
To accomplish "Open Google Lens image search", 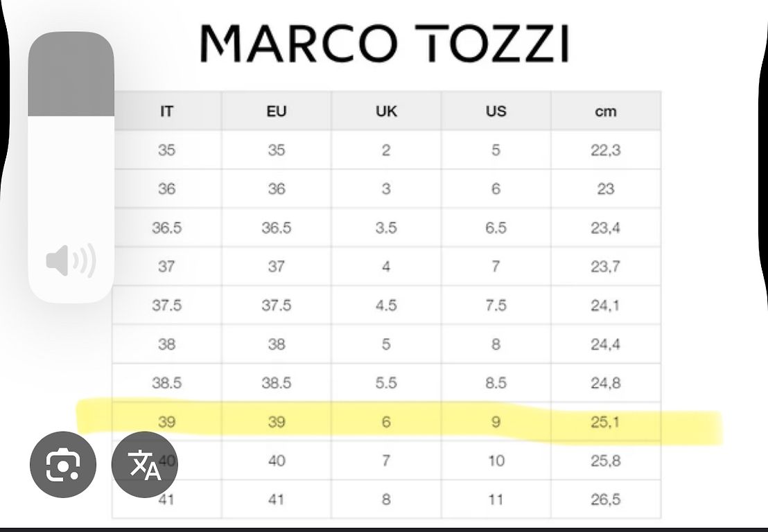I will click(63, 465).
